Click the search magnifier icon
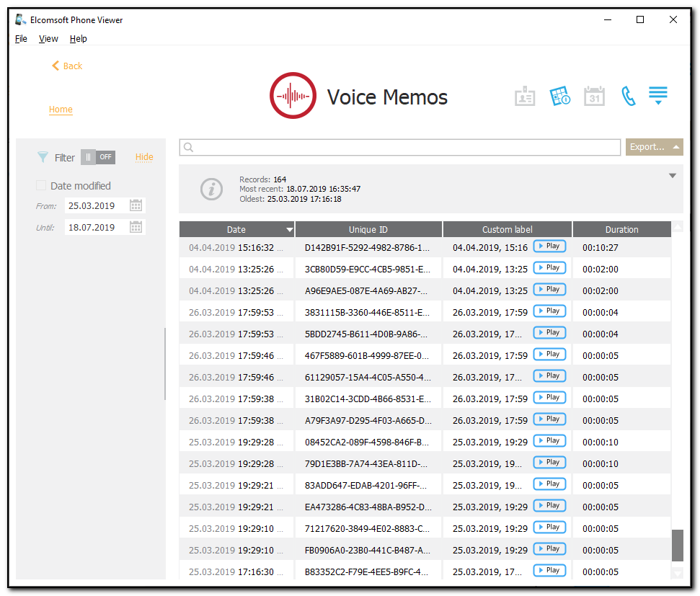The image size is (700, 596). click(189, 147)
